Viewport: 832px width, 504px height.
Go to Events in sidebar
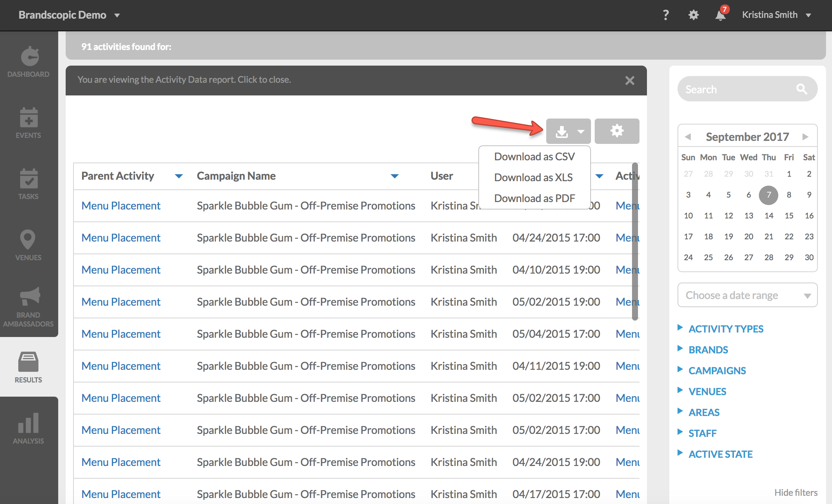tap(29, 123)
